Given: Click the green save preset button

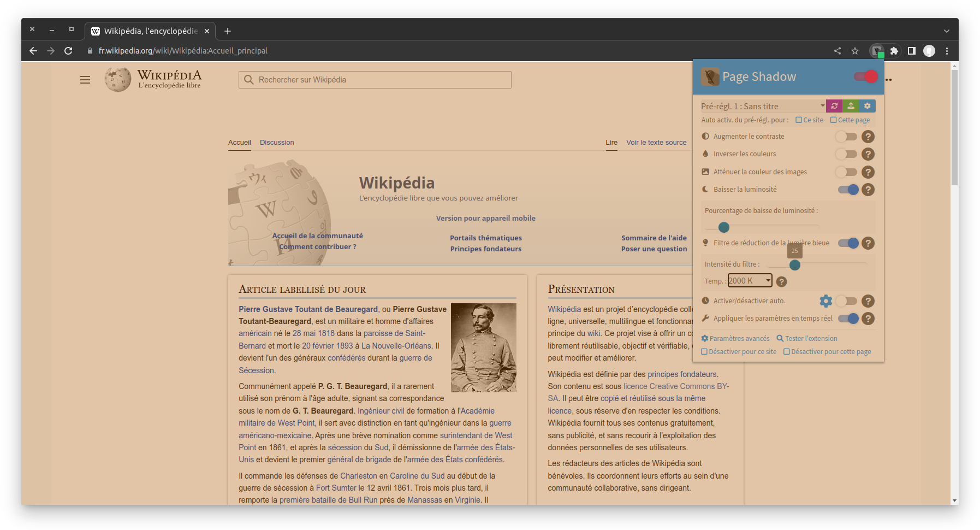Looking at the screenshot, I should [x=851, y=106].
